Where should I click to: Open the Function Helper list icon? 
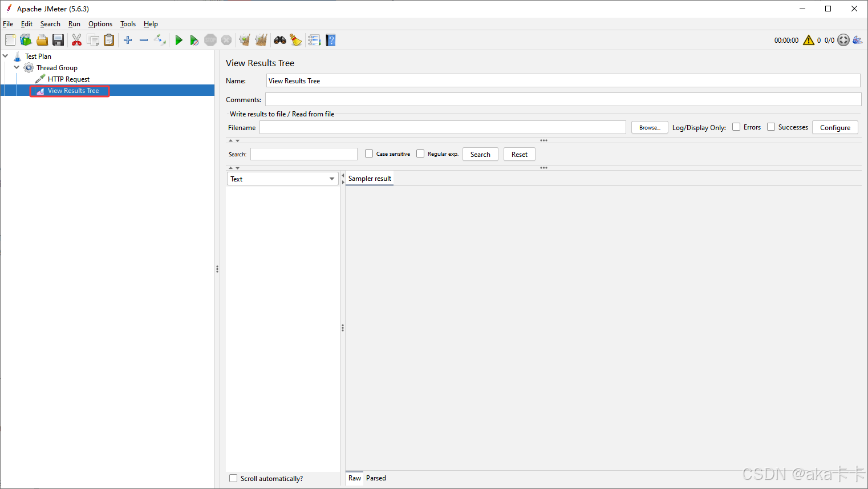click(x=314, y=40)
